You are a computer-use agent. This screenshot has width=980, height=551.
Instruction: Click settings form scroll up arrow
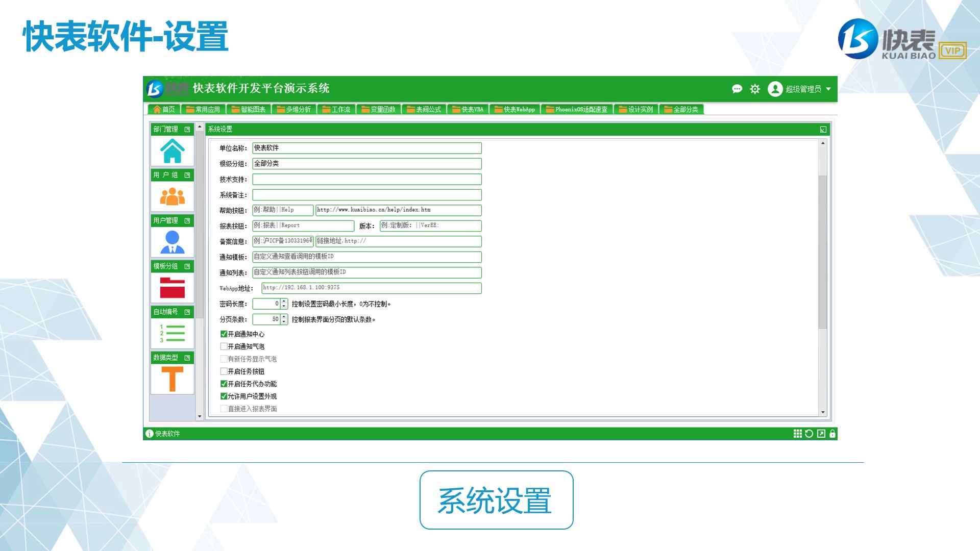tap(823, 143)
